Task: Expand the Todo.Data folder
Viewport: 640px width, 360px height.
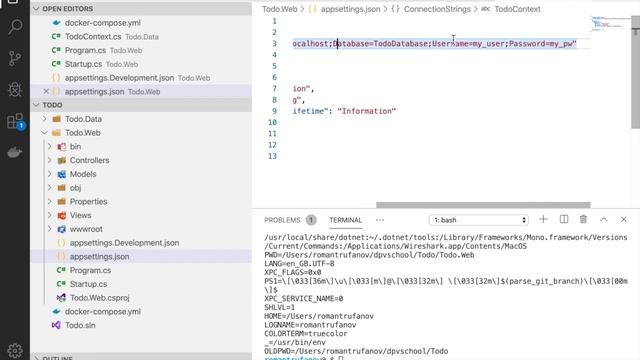Action: (44, 119)
